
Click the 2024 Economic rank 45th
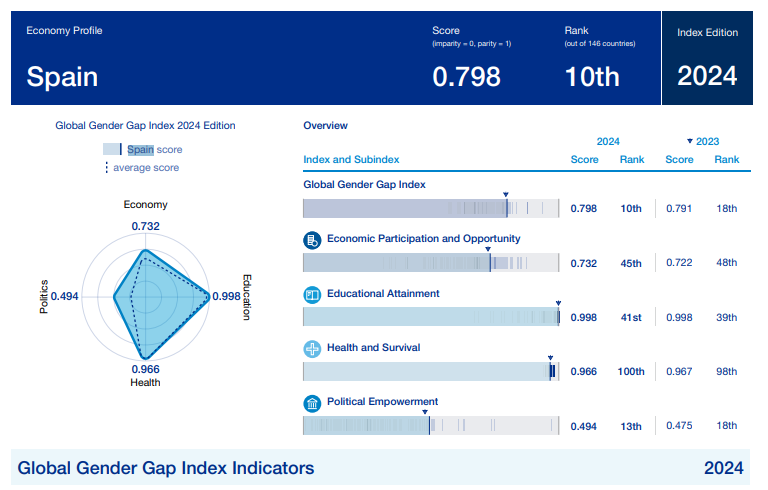[x=631, y=263]
